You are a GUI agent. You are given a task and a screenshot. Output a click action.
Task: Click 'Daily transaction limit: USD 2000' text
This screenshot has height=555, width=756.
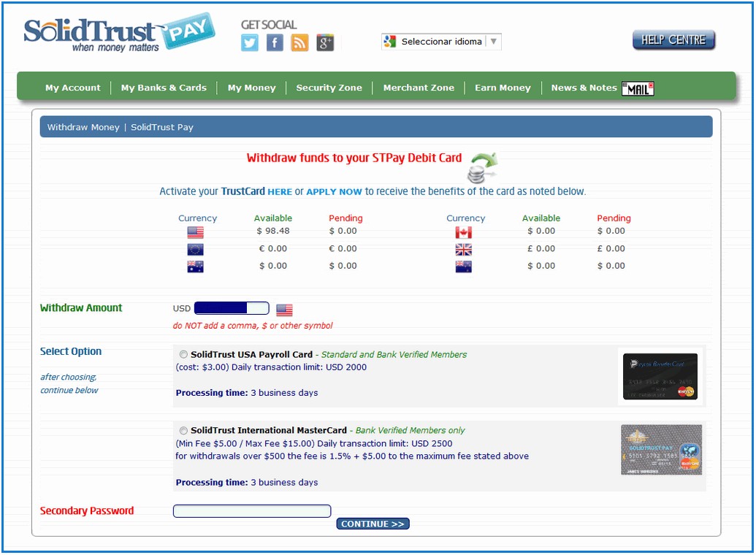(x=299, y=367)
